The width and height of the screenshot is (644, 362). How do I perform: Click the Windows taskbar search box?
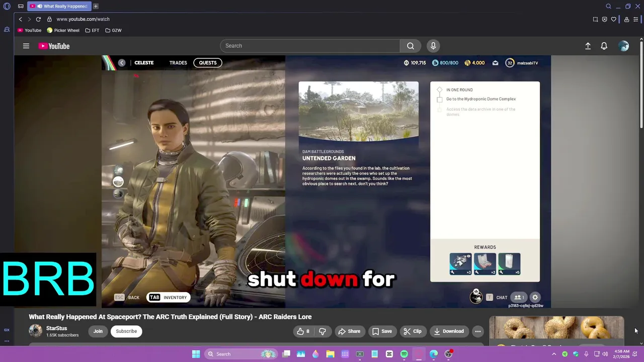242,354
